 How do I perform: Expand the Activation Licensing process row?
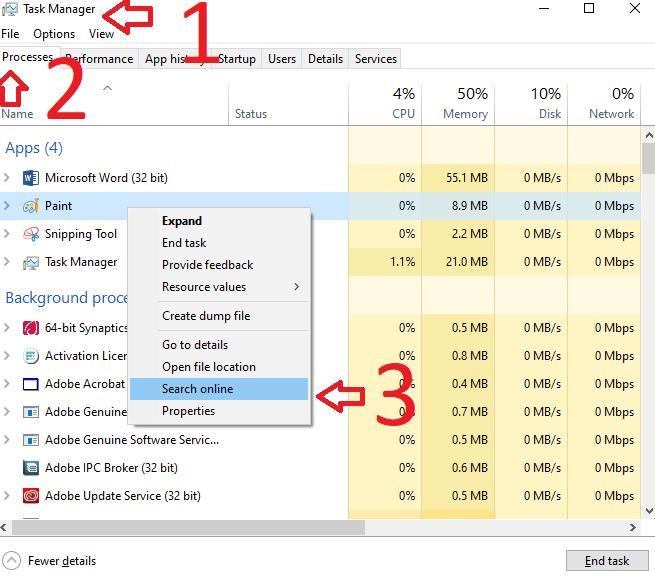coord(6,356)
